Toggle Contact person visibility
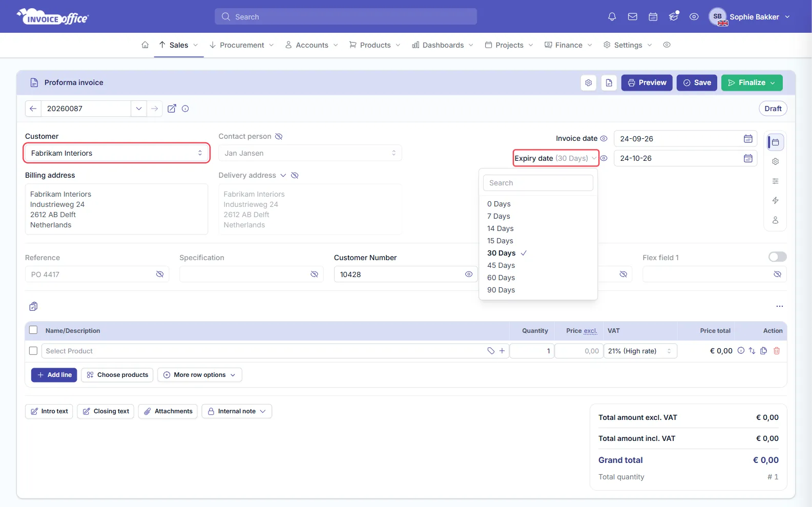Screen dimensions: 812x507 pos(279,136)
